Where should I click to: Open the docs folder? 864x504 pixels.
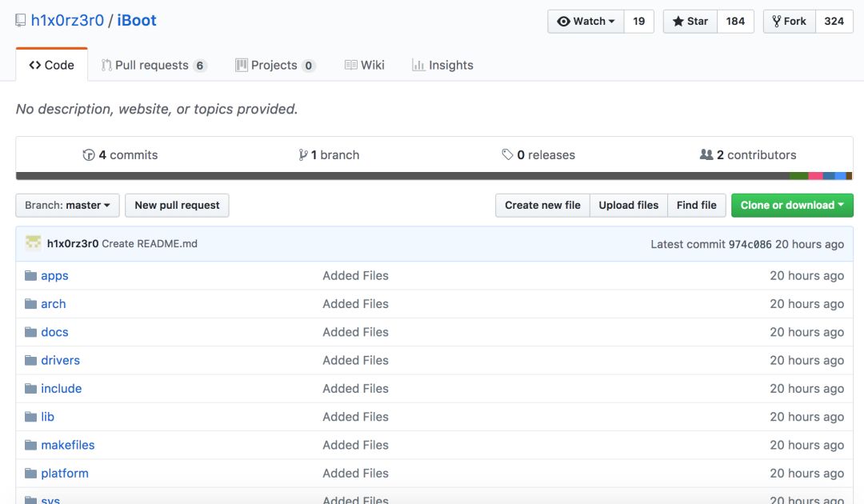point(54,331)
